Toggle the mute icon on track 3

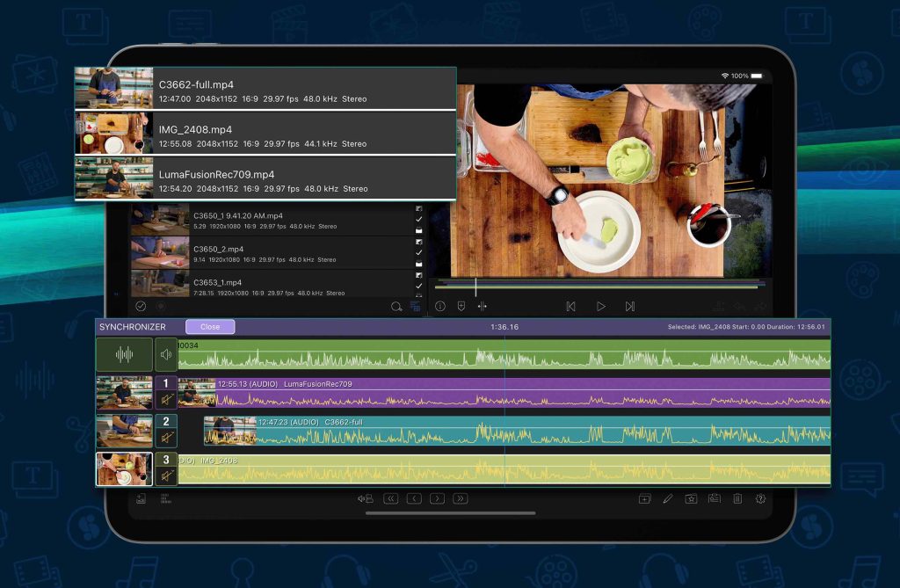pos(166,475)
